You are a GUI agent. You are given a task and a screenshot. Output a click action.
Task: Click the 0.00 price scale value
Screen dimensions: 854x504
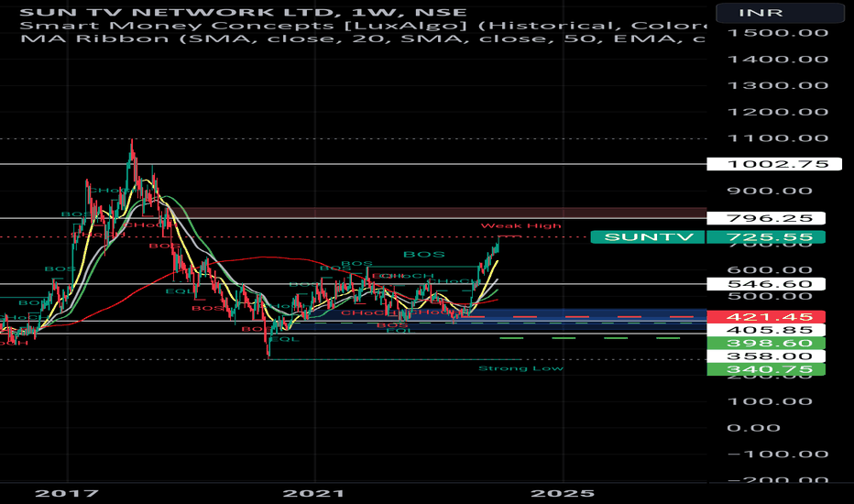[753, 428]
